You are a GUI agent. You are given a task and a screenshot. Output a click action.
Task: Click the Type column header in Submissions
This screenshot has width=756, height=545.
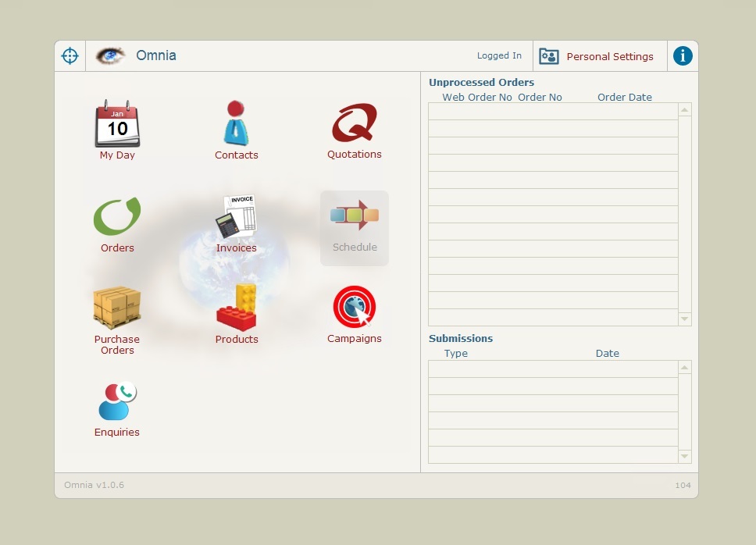456,354
